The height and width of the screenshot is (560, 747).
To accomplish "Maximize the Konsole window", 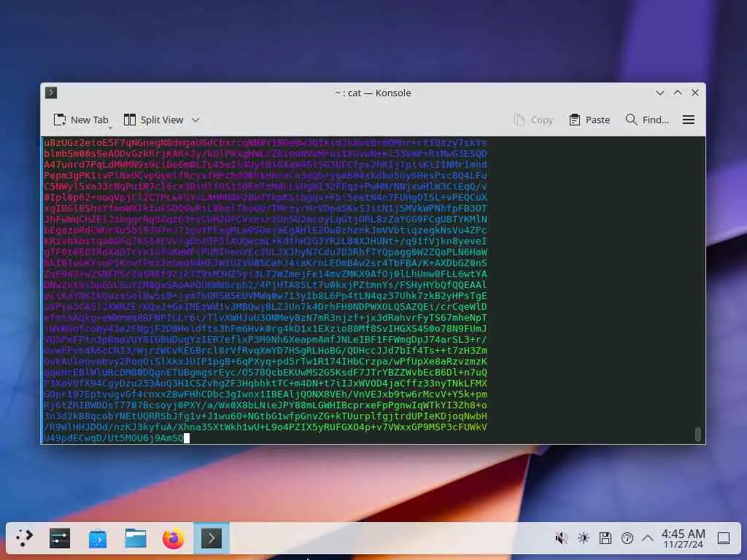I will 678,93.
